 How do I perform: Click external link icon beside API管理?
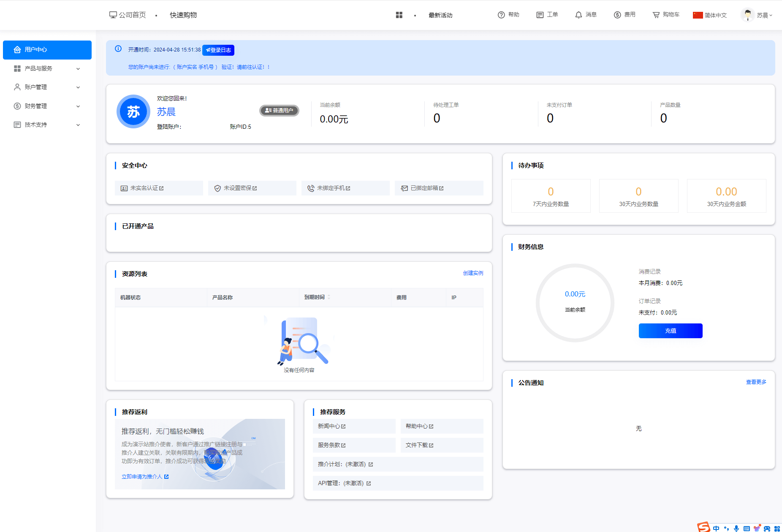[369, 483]
